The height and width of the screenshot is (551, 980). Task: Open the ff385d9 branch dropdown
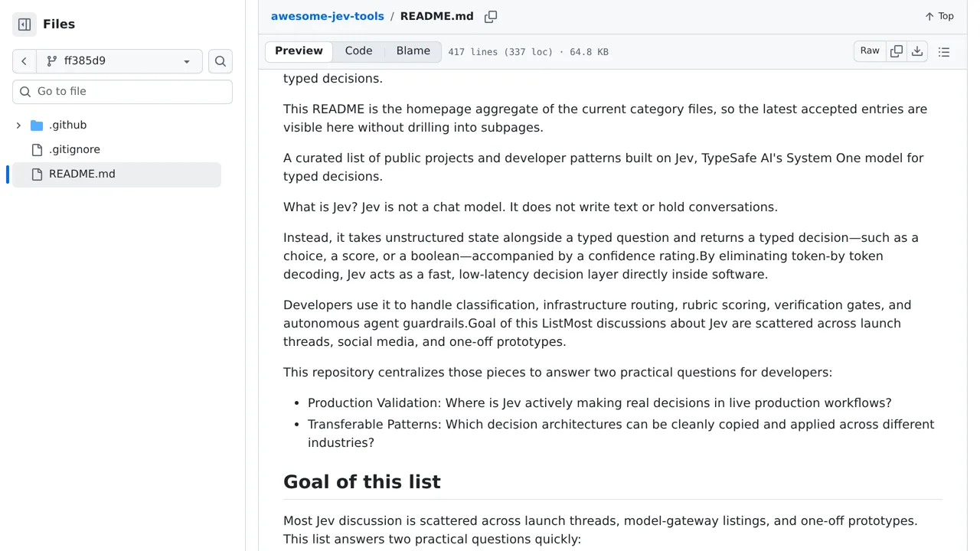point(119,61)
